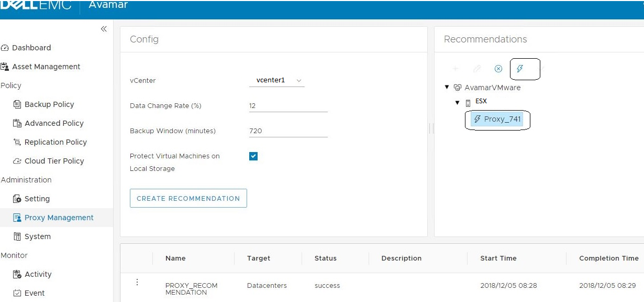Click the ESX host server icon
Screen dimensions: 644x302
468,102
